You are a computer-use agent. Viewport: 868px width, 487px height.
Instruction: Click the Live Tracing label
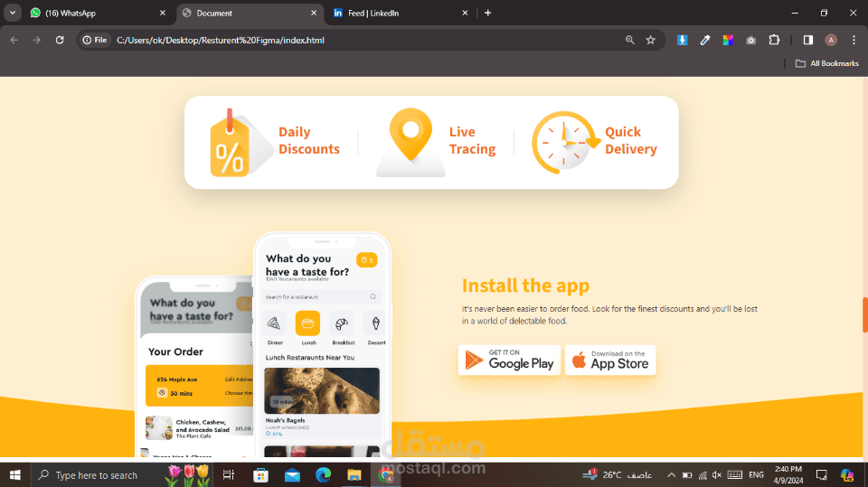click(472, 141)
